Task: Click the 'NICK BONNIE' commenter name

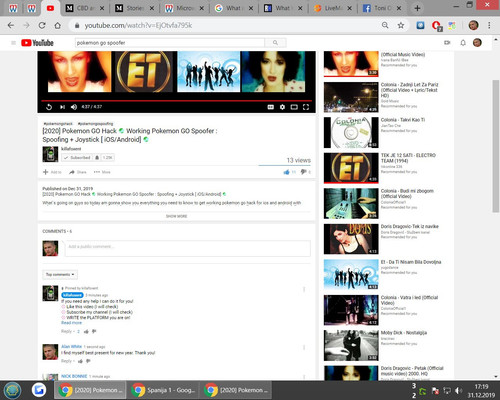Action: point(74,376)
